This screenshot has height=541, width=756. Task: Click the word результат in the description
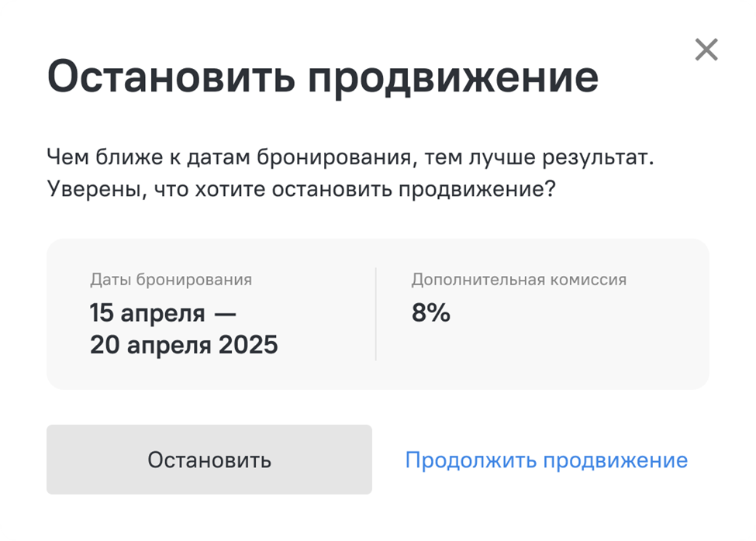(598, 158)
